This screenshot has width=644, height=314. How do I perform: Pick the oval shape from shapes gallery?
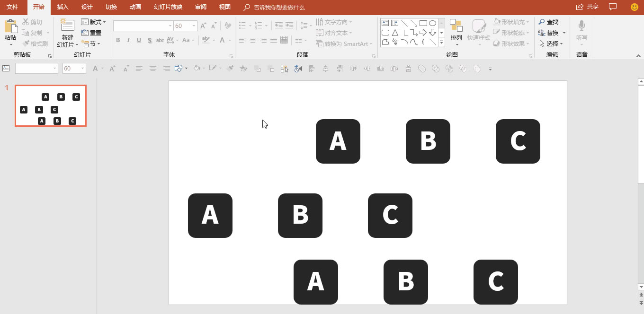(432, 23)
